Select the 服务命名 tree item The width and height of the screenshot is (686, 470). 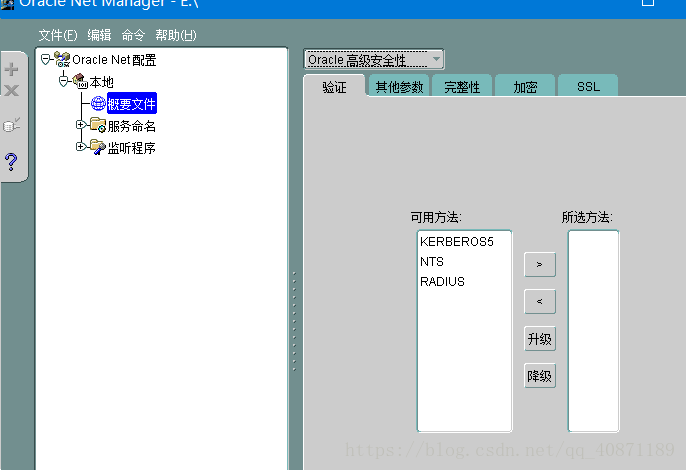(x=132, y=126)
